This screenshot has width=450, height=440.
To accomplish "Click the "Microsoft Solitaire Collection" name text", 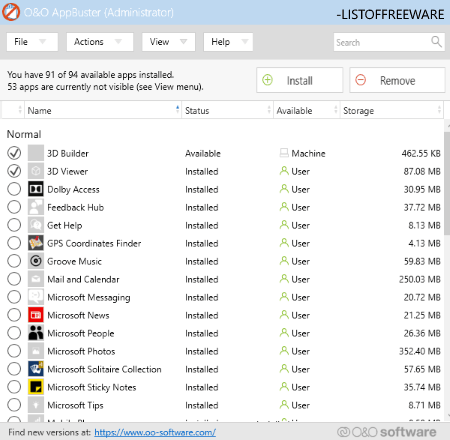I will click(104, 369).
